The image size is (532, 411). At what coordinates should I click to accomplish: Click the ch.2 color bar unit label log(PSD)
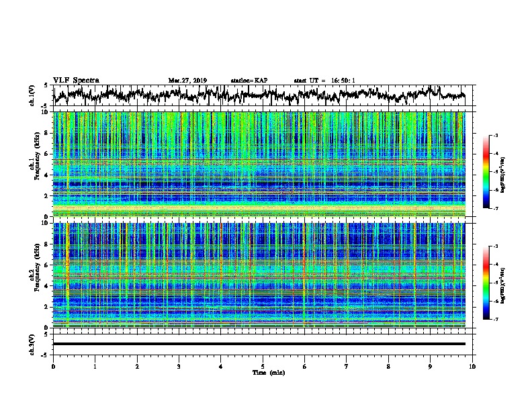pyautogui.click(x=503, y=285)
